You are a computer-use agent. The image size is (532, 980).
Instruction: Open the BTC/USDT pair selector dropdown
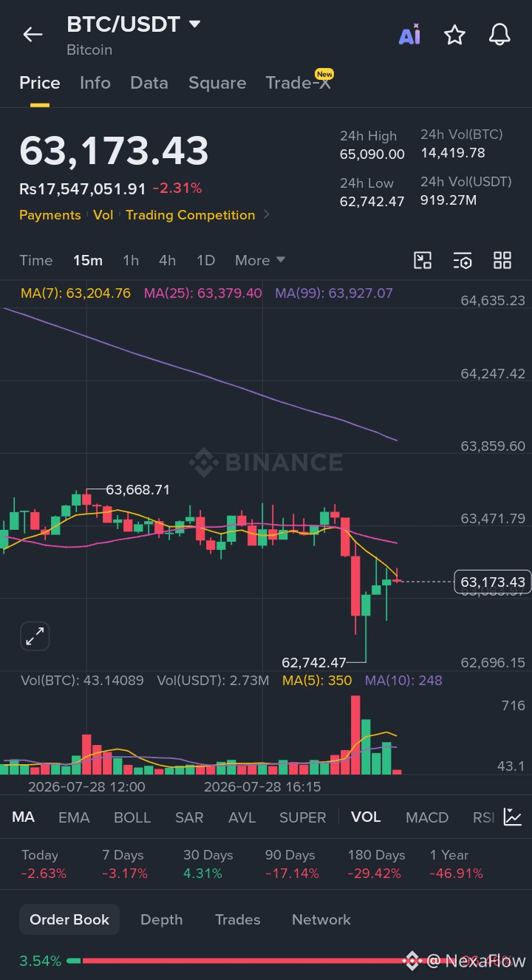tap(134, 24)
